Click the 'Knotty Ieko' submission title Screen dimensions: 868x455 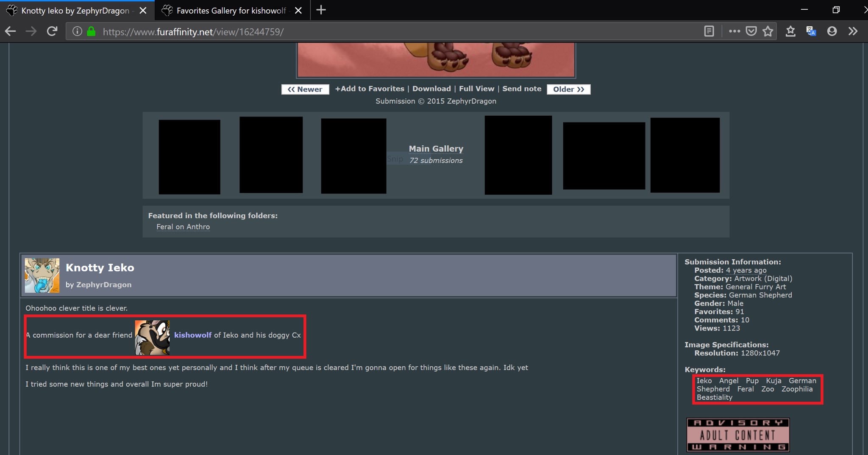[x=100, y=267]
